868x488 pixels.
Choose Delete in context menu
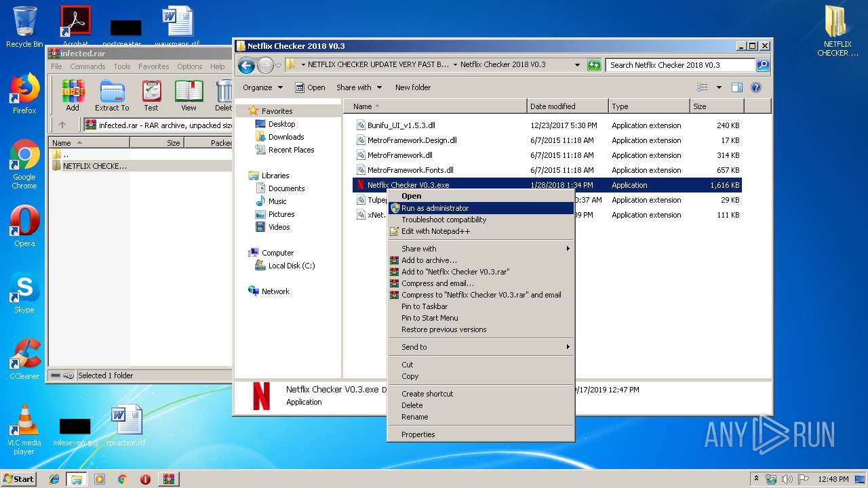481,405
